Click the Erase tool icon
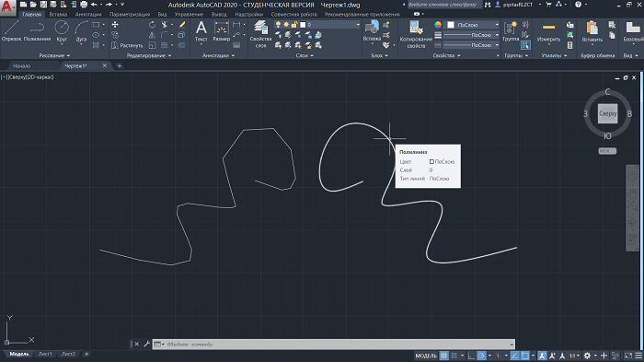Viewport: 644px width, 362px height. coord(181,25)
